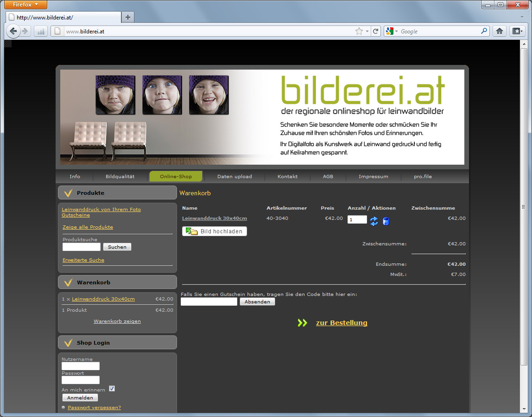The image size is (532, 417).
Task: Open 'Leinwanddruck 30x40cm' link in sidebar Warenkorb
Action: pyautogui.click(x=103, y=299)
